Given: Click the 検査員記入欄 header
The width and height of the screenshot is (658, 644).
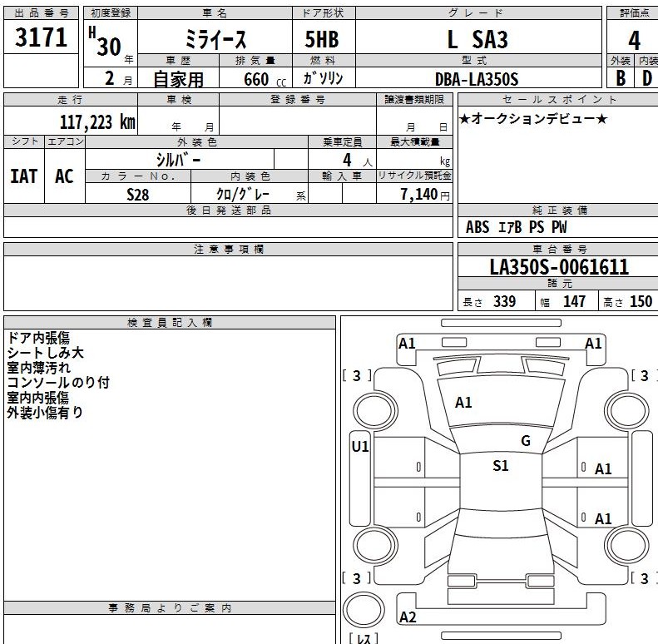Looking at the screenshot, I should 170,323.
